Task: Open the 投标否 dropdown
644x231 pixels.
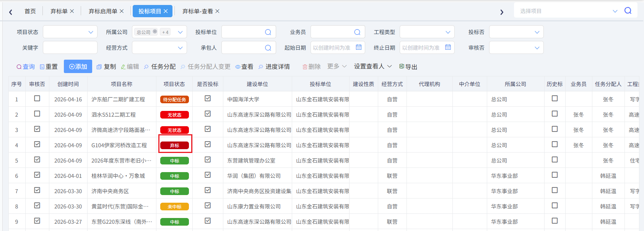Action: [516, 32]
